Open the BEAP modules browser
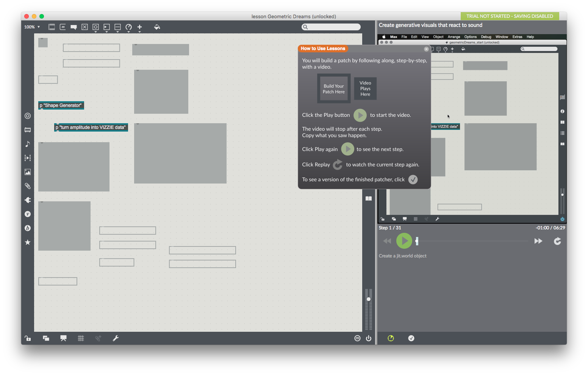 pos(28,228)
